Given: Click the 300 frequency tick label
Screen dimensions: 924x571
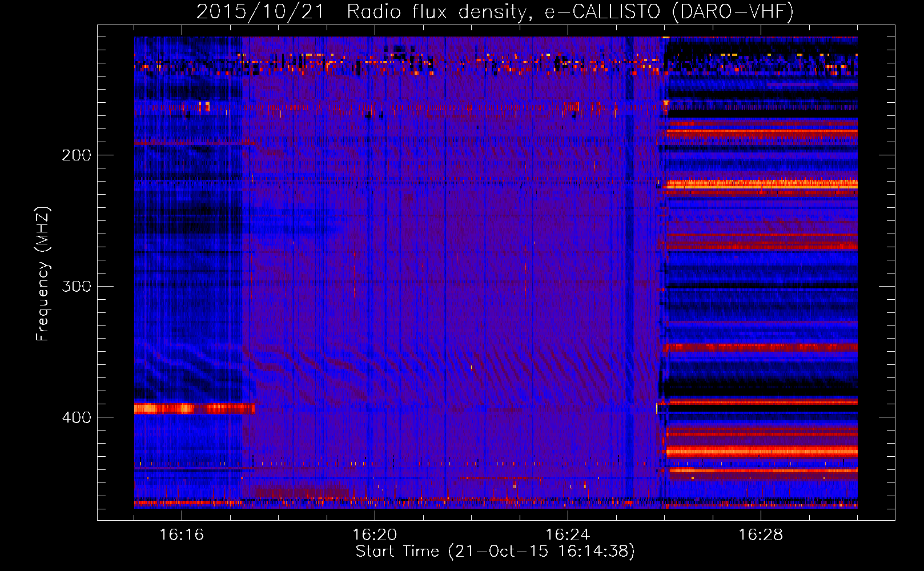Looking at the screenshot, I should coord(76,286).
